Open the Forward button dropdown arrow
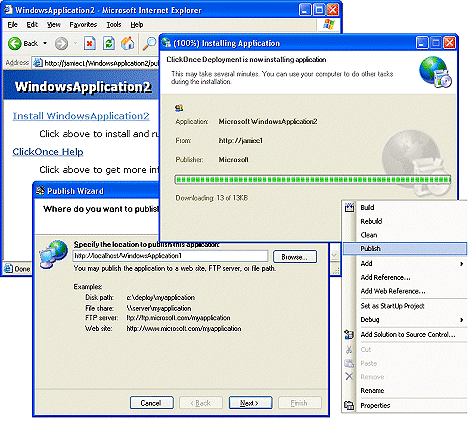Viewport: 475px width, 421px height. pos(75,44)
